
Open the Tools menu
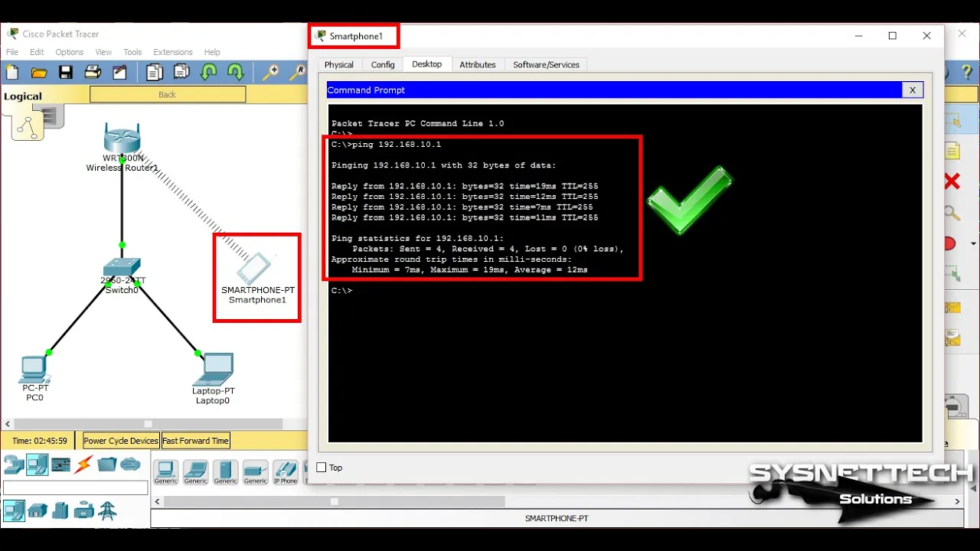132,52
